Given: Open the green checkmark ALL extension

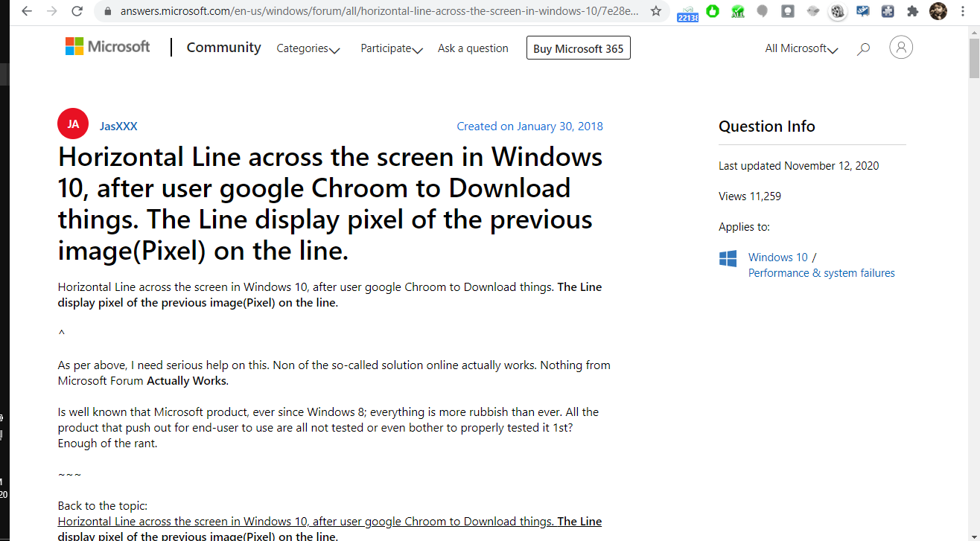Looking at the screenshot, I should 737,11.
